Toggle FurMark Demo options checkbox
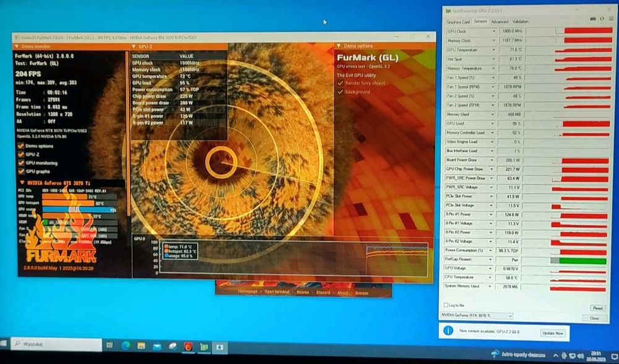619x364 pixels. (21, 146)
